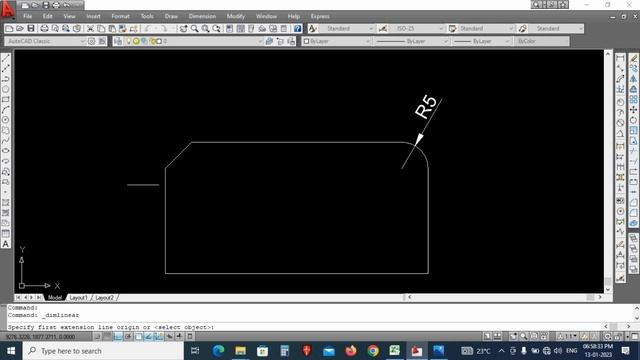Select the Polyline tool in Draw toolbar
640x360 pixels.
[6, 79]
